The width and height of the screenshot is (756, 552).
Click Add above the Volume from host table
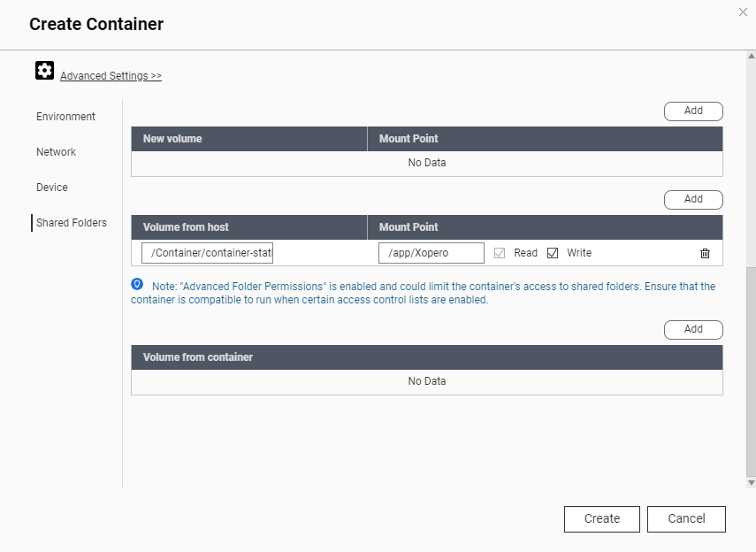[693, 199]
